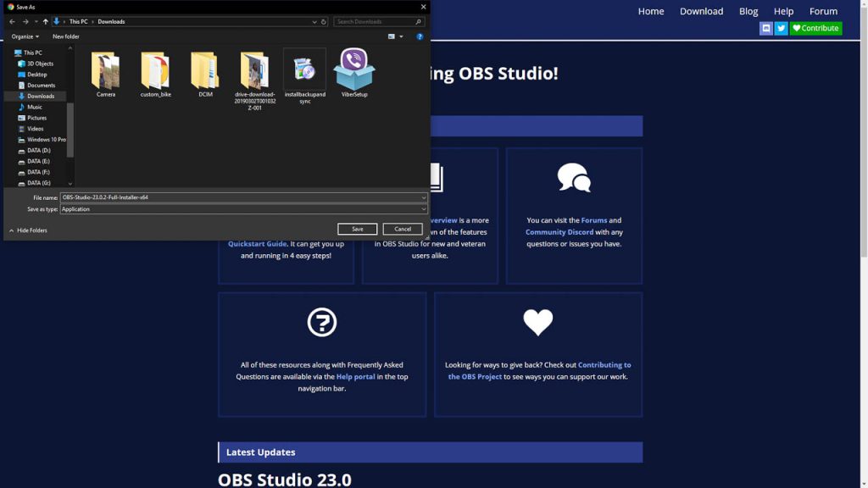Open recent locations dropdown beside the forward arrow
This screenshot has height=488, width=868.
tap(36, 21)
